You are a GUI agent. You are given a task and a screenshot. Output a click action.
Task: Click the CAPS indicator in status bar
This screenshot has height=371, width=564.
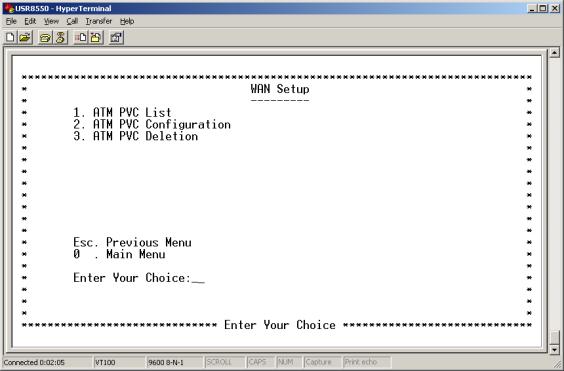coord(259,362)
